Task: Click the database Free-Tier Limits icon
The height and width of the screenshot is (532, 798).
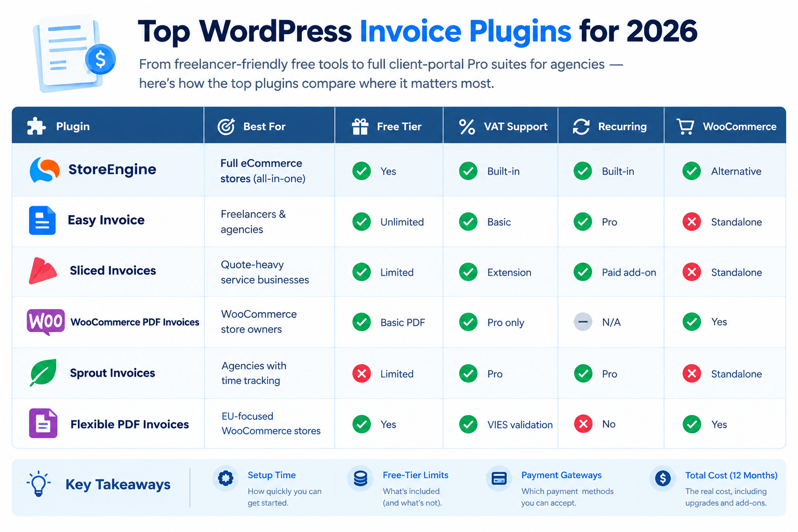Action: [360, 478]
